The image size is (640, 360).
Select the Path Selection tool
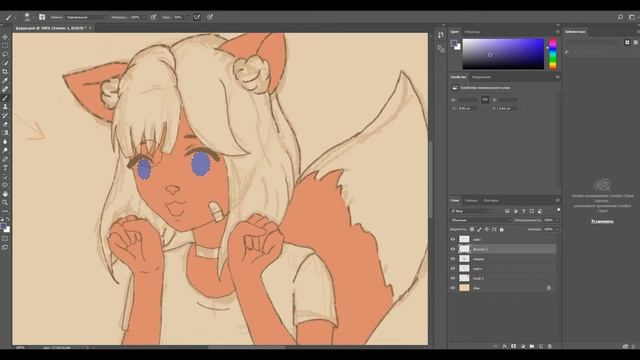5,176
